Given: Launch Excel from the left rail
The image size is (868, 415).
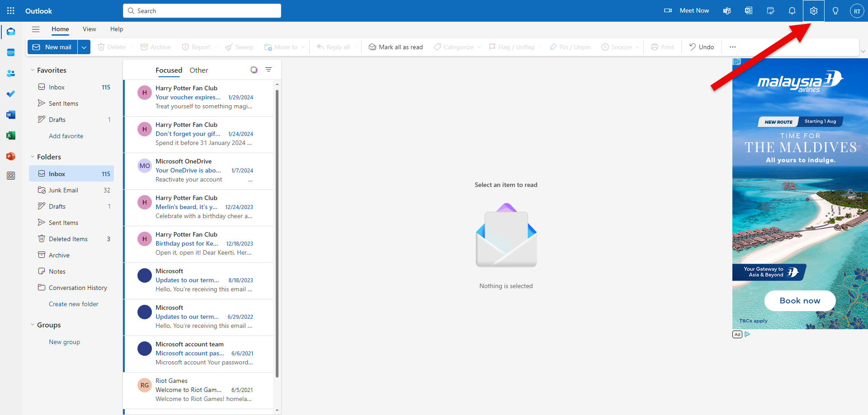Looking at the screenshot, I should point(11,135).
